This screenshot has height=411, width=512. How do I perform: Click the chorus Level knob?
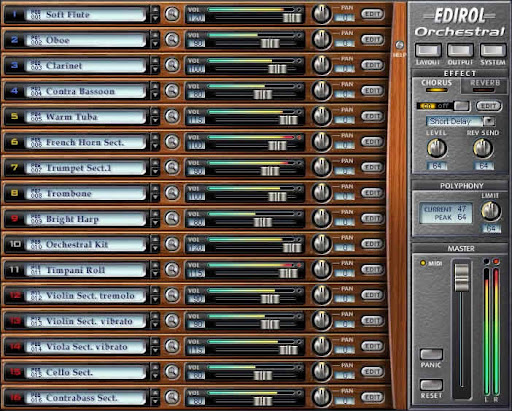(437, 148)
